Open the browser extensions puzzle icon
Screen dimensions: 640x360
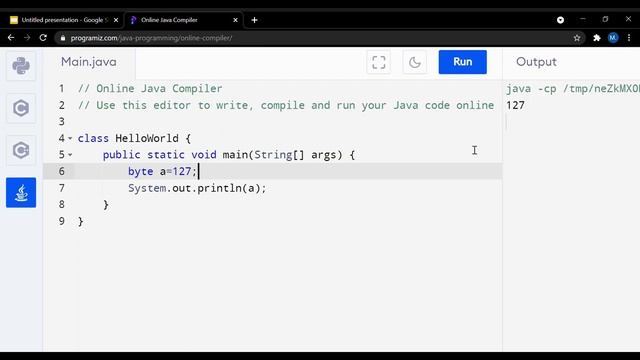tap(597, 38)
